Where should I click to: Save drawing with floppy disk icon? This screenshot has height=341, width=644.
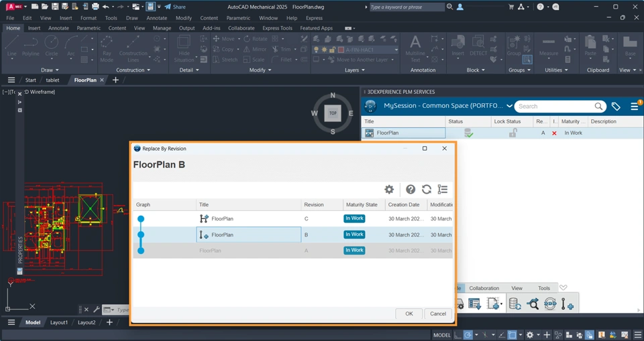click(x=54, y=7)
